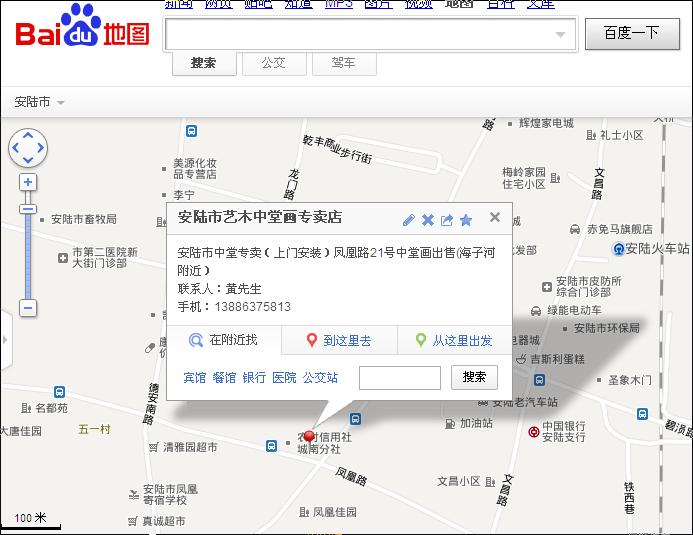Select the 到这里去 directions tab
This screenshot has height=535, width=693.
click(x=339, y=340)
